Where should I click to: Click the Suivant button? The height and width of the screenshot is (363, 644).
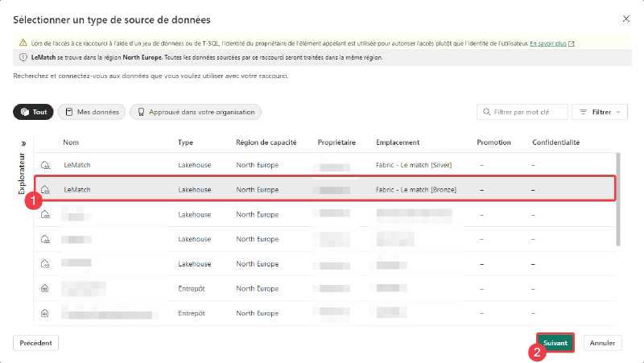pos(555,343)
